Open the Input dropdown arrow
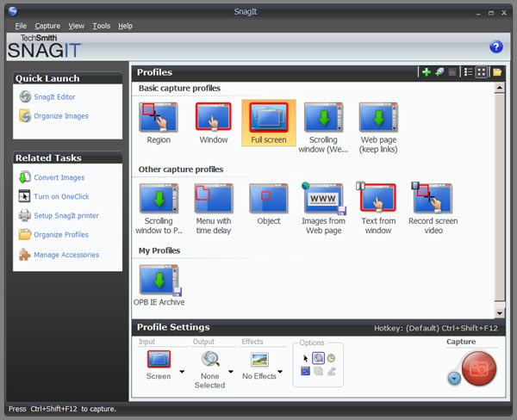 (182, 372)
